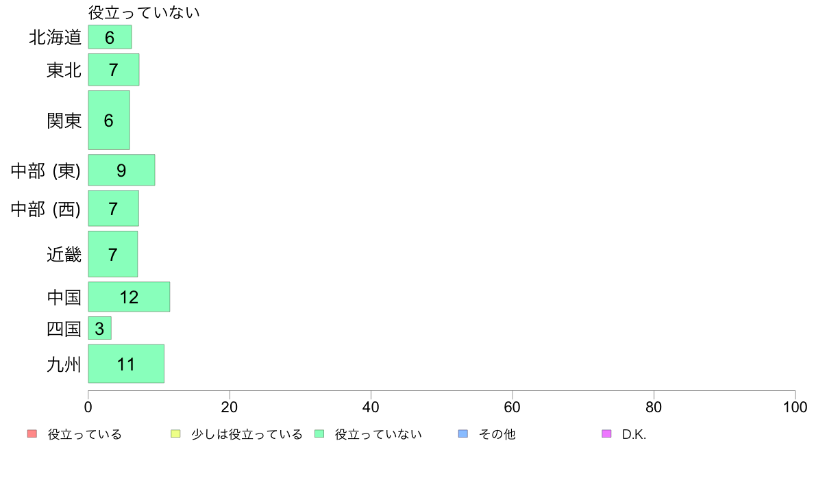The width and height of the screenshot is (814, 504).
Task: Click the 北海道 row label
Action: pyautogui.click(x=55, y=38)
